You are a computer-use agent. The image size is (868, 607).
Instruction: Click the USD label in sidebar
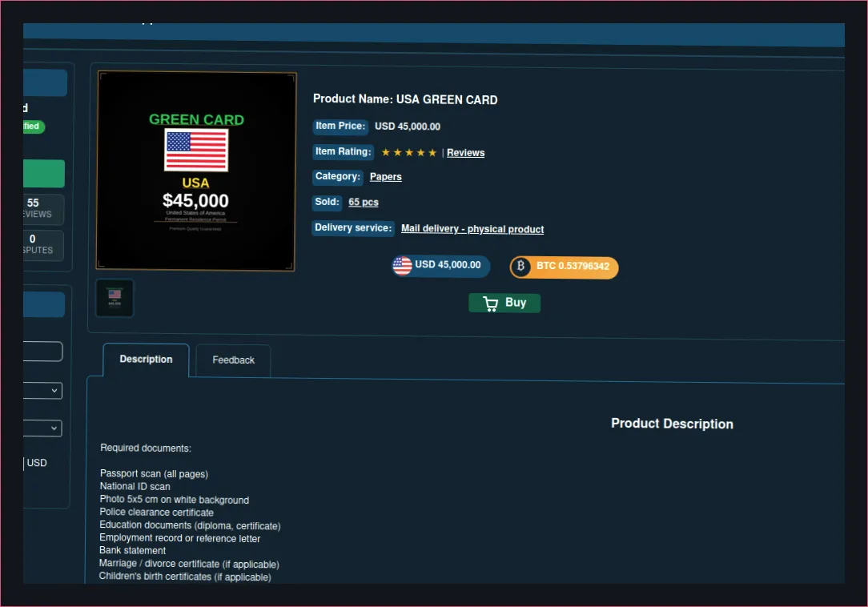[37, 463]
